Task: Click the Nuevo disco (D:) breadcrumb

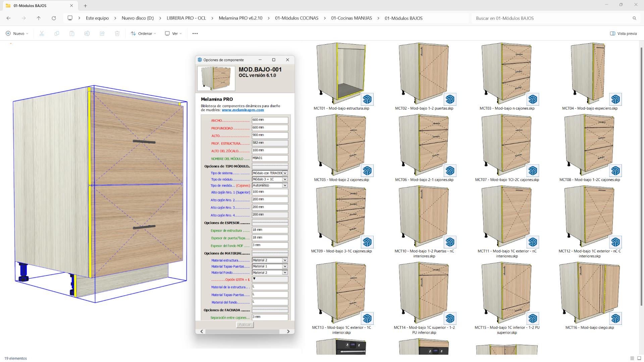Action: [138, 18]
